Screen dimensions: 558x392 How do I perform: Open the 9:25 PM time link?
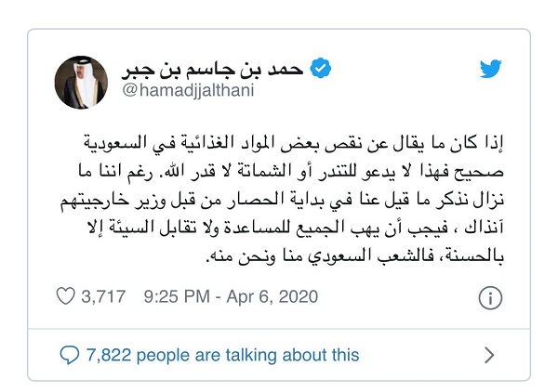[x=177, y=296]
